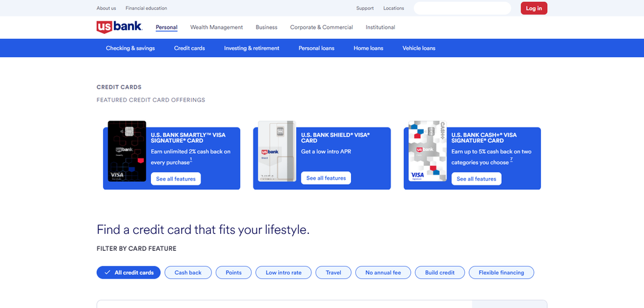The height and width of the screenshot is (308, 644).
Task: Filter cards by Points
Action: point(234,272)
